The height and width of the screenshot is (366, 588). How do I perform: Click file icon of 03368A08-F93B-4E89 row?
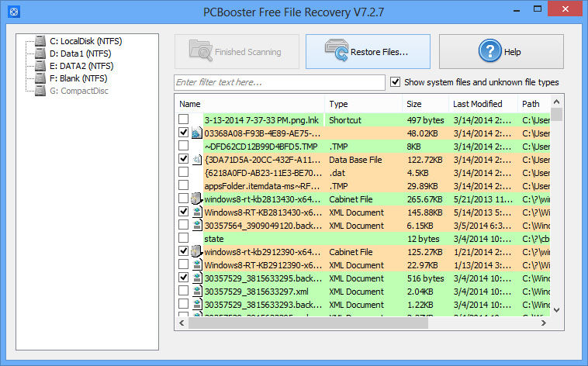coord(196,133)
